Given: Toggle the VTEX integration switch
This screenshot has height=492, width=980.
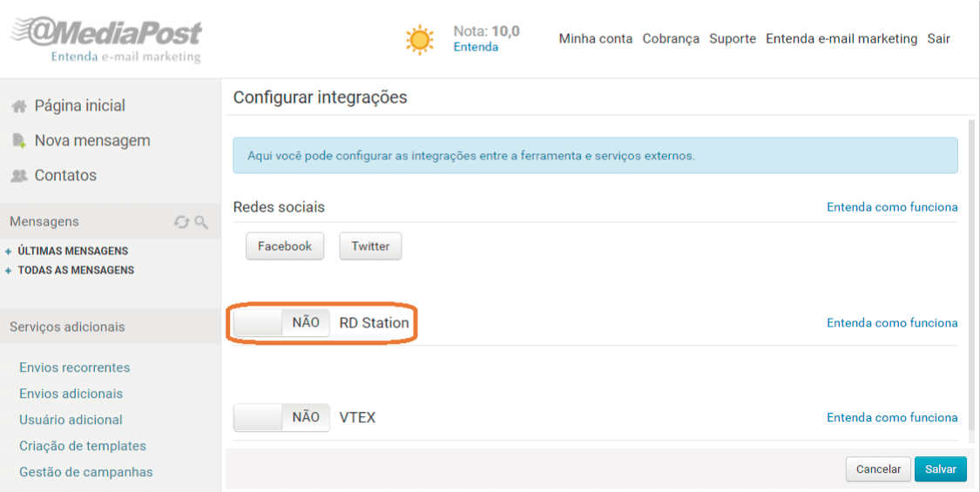Looking at the screenshot, I should coord(281,417).
